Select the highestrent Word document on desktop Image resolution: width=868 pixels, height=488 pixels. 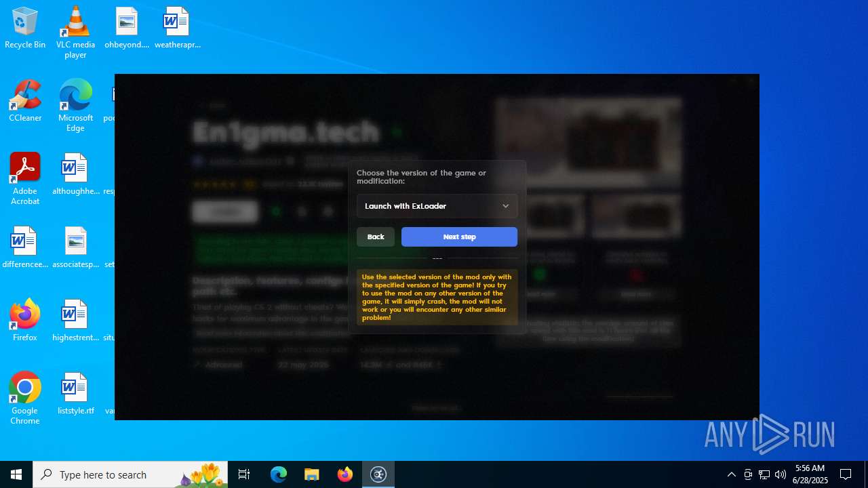tap(75, 320)
